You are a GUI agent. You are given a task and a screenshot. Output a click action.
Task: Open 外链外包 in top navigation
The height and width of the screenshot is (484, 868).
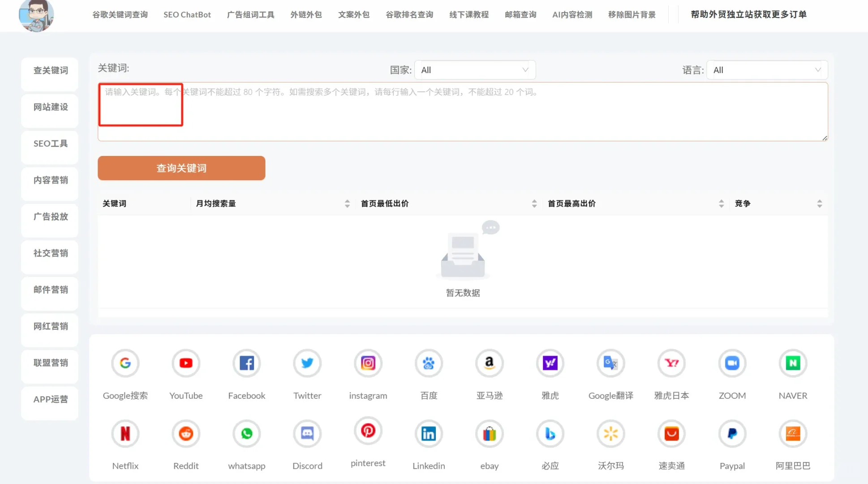306,15
